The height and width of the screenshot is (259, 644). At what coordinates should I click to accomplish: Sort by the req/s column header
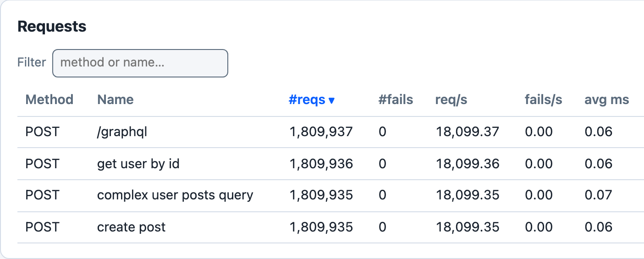pyautogui.click(x=451, y=100)
